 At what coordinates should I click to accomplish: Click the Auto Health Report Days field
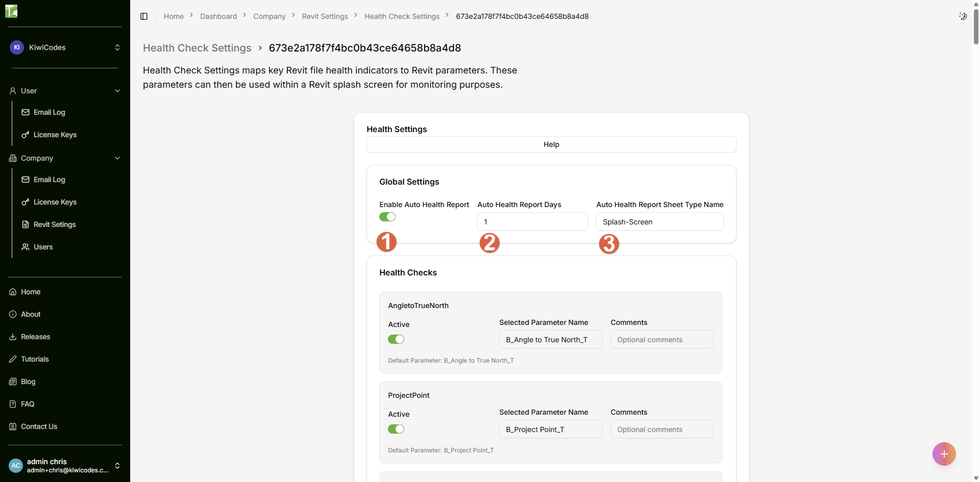click(x=532, y=222)
